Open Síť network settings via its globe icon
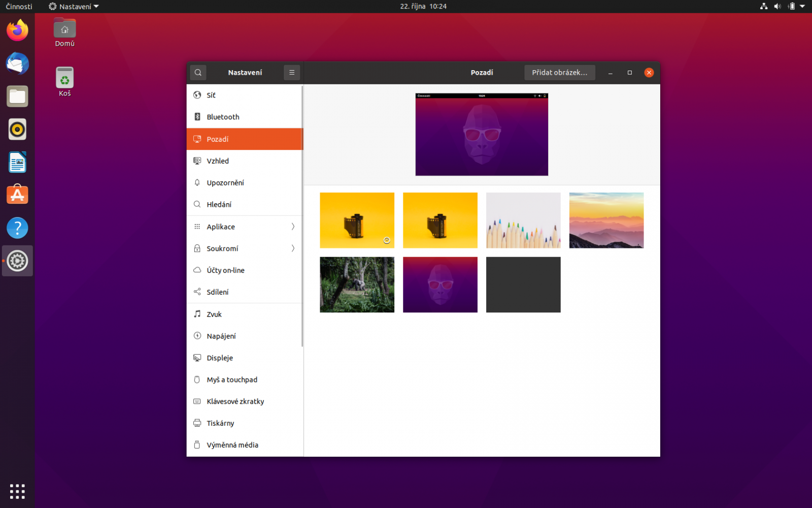This screenshot has width=812, height=508. click(x=197, y=95)
